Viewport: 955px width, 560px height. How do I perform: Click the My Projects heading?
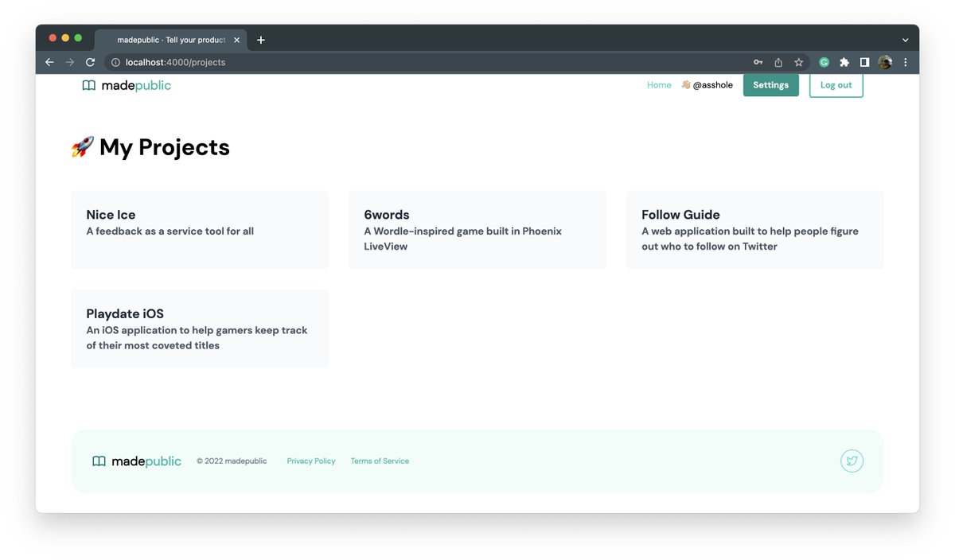tap(150, 147)
